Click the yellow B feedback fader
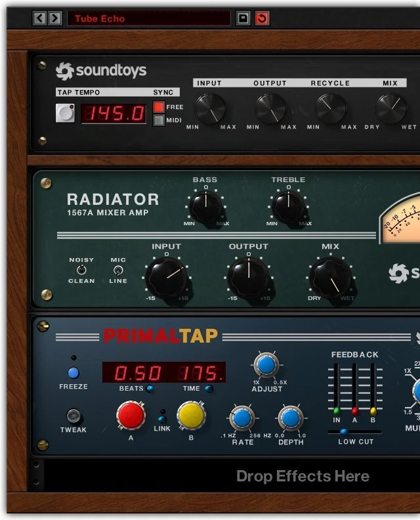This screenshot has height=520, width=420. tap(373, 412)
